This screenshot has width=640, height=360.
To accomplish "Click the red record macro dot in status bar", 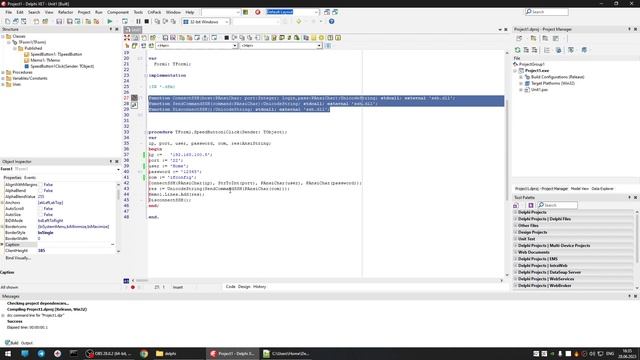I will [133, 287].
